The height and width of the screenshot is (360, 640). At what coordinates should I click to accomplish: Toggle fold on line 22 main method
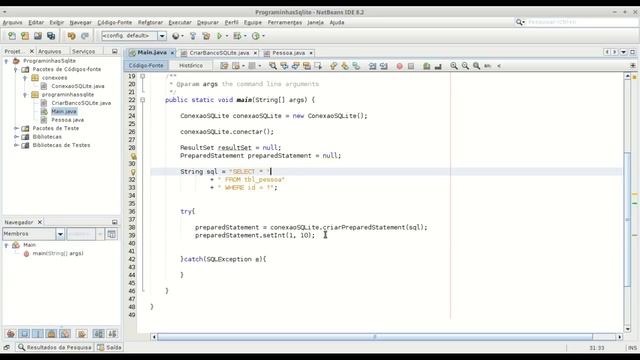[142, 100]
